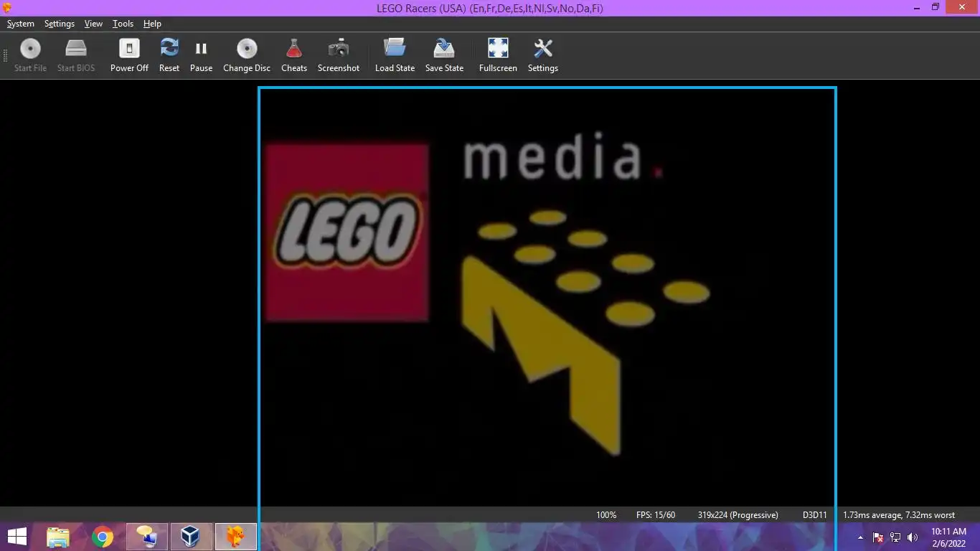Open the View menu
Screen dimensions: 980x551
tap(93, 24)
